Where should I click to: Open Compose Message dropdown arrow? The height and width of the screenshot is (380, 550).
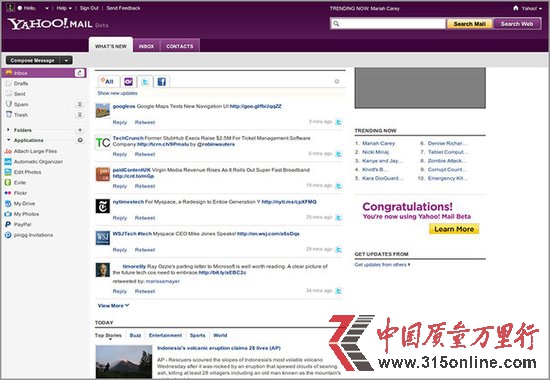66,60
